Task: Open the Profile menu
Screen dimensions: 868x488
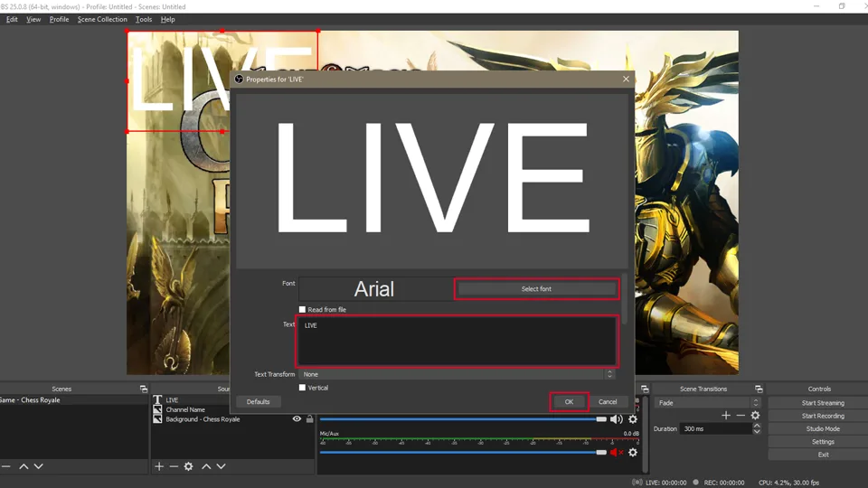Action: [x=59, y=19]
